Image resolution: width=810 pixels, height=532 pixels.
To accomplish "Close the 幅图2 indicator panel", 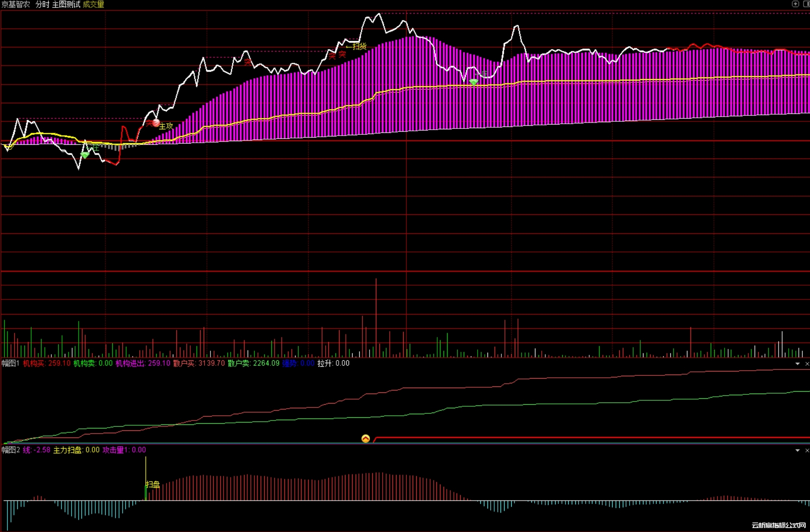I will tap(807, 451).
